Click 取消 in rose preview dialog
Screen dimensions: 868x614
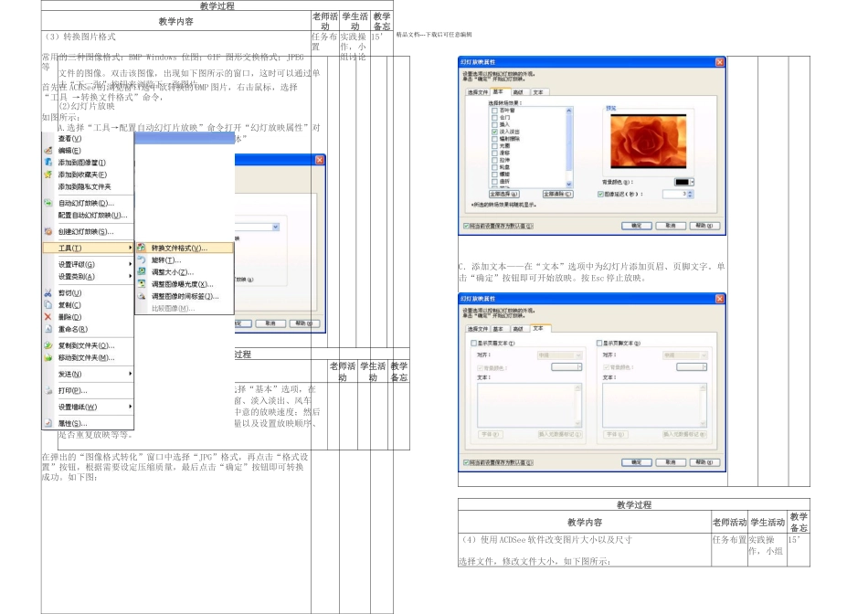coord(671,226)
